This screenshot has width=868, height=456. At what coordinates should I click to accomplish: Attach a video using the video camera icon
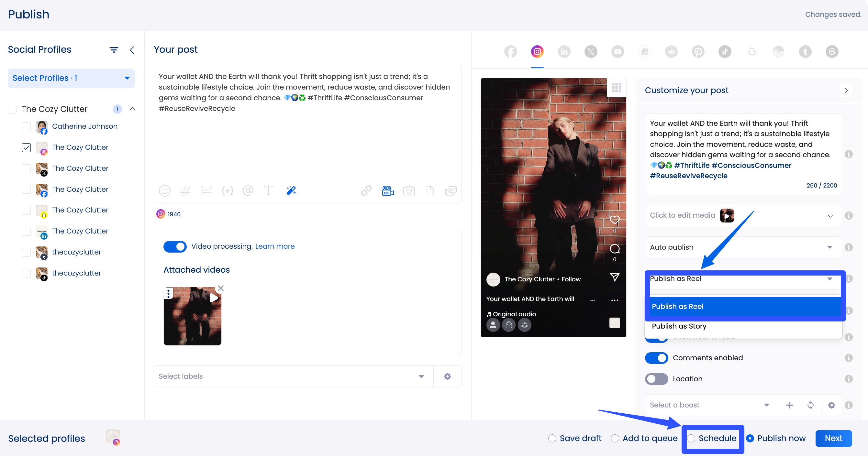tap(387, 190)
